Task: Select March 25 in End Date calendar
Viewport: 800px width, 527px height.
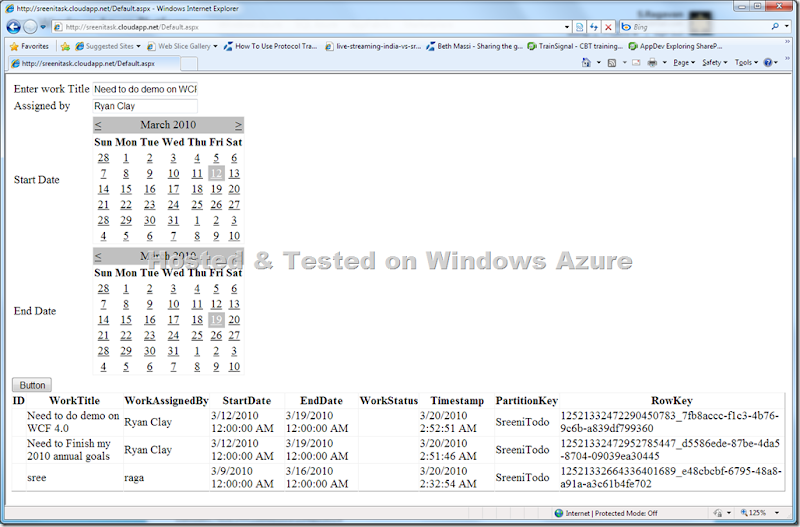Action: pyautogui.click(x=197, y=336)
